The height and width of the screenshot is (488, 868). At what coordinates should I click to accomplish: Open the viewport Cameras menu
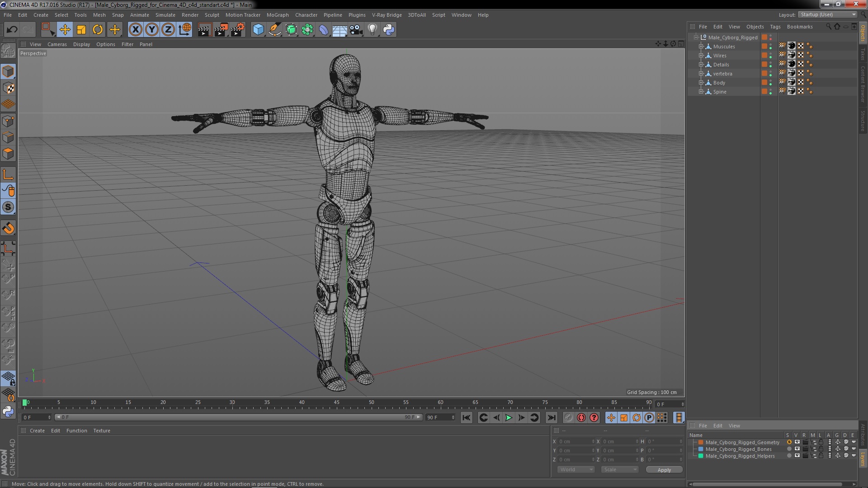[x=57, y=44]
